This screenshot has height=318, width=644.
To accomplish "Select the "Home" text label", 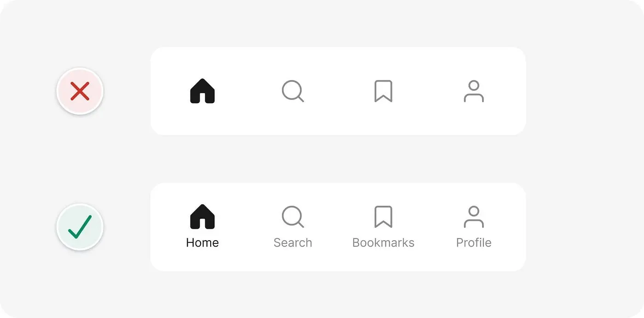I will pos(202,243).
